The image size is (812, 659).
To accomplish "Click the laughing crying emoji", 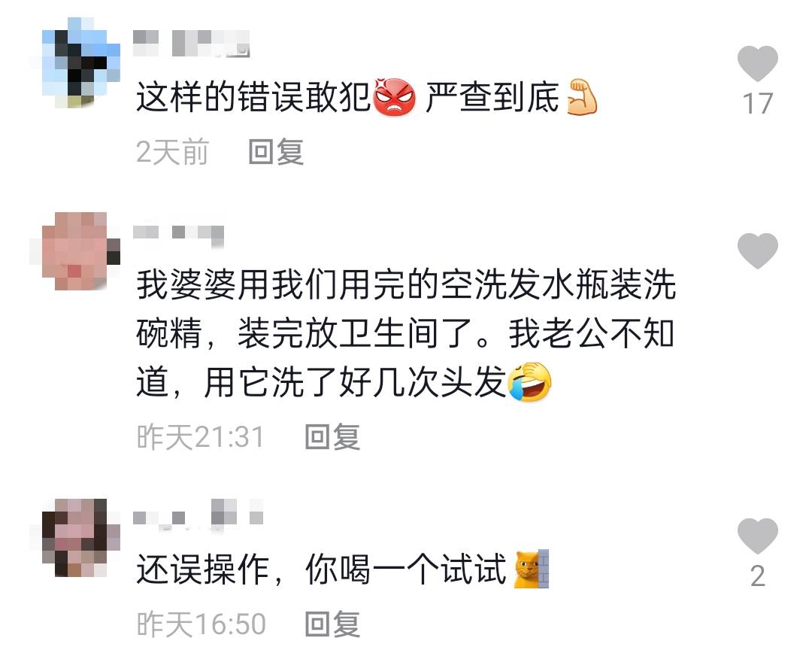I will 530,382.
